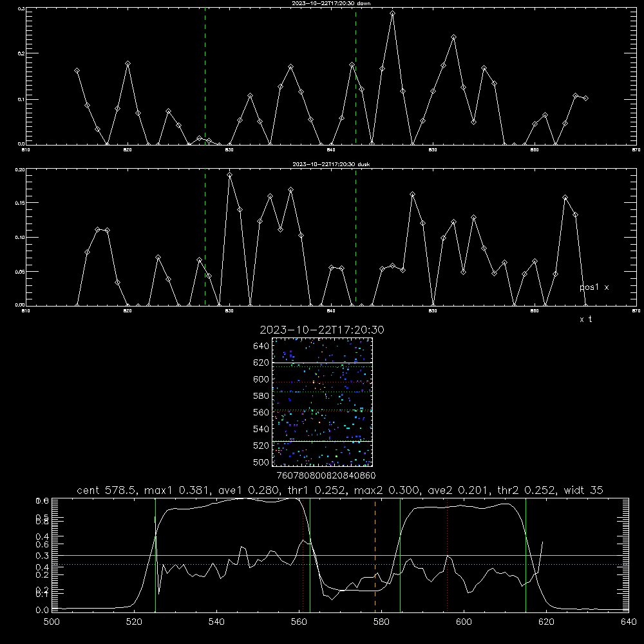
Task: Select the orange dashed center line at 578.5
Action: pyautogui.click(x=375, y=555)
